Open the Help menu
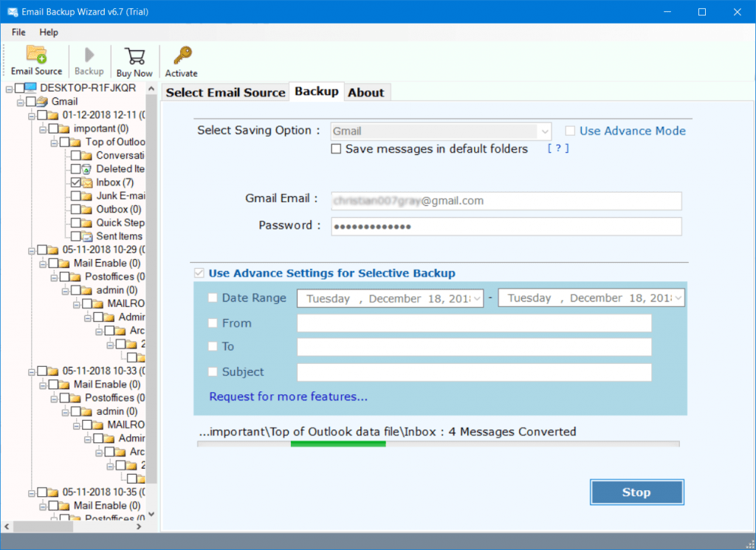The image size is (756, 550). [49, 32]
